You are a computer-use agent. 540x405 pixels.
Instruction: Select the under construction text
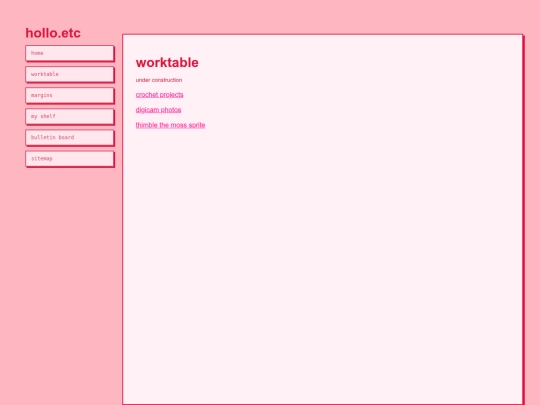click(159, 80)
